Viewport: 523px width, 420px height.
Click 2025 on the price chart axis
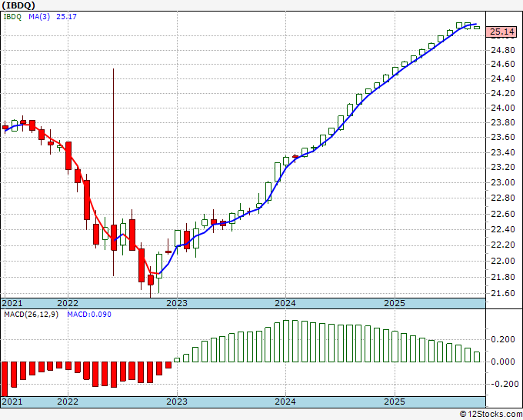click(x=395, y=303)
